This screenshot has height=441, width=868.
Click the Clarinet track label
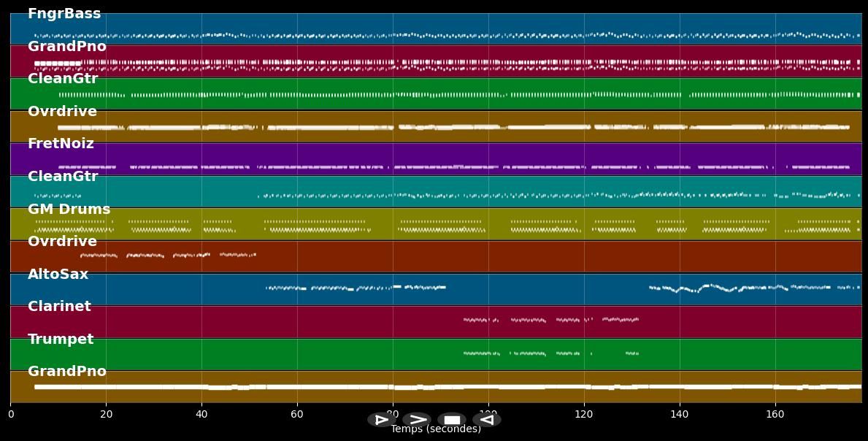point(59,307)
